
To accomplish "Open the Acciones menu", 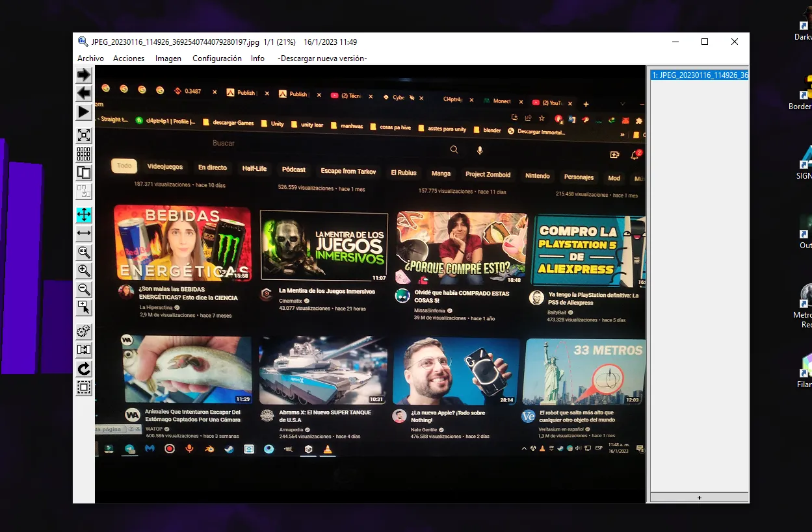I will [x=129, y=58].
